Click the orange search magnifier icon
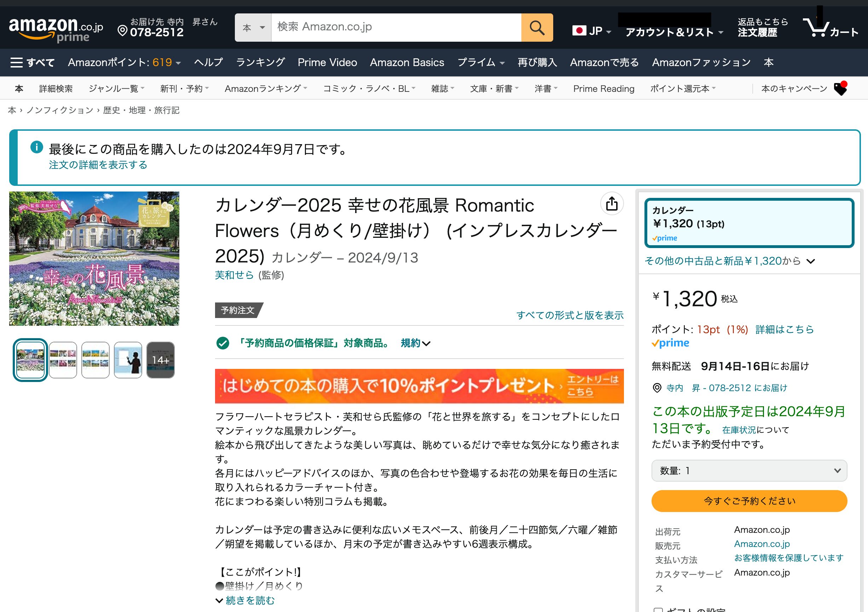 537,28
